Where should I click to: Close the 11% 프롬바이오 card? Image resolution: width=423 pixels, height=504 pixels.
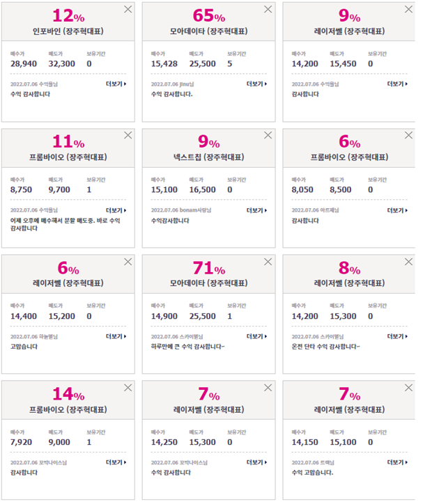click(x=128, y=135)
